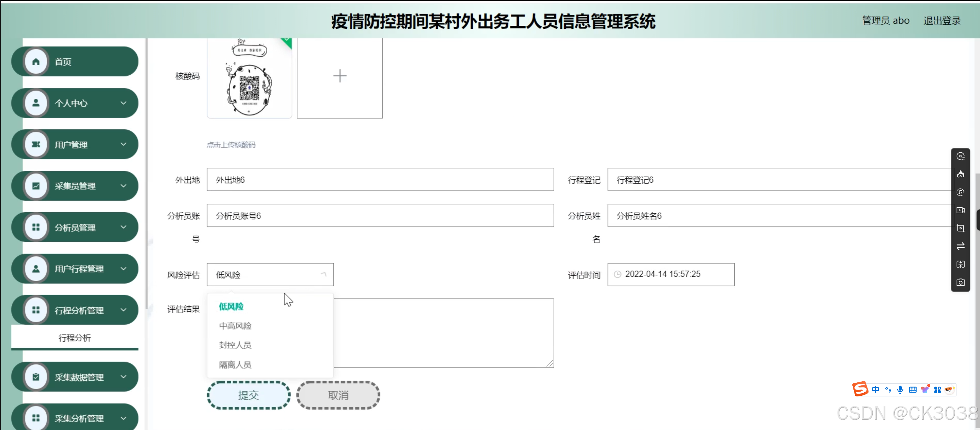Click camera screenshot icon in right toolbar

[960, 283]
